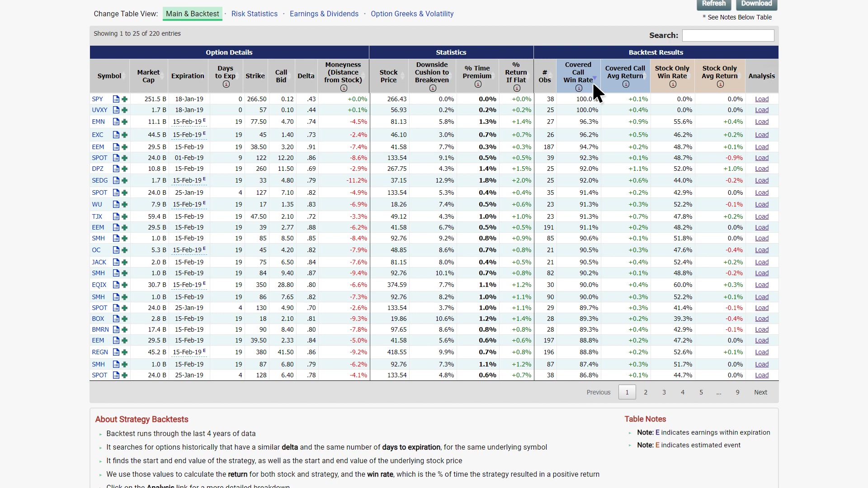868x488 pixels.
Task: Add OC with green plus icon
Action: [x=125, y=250]
